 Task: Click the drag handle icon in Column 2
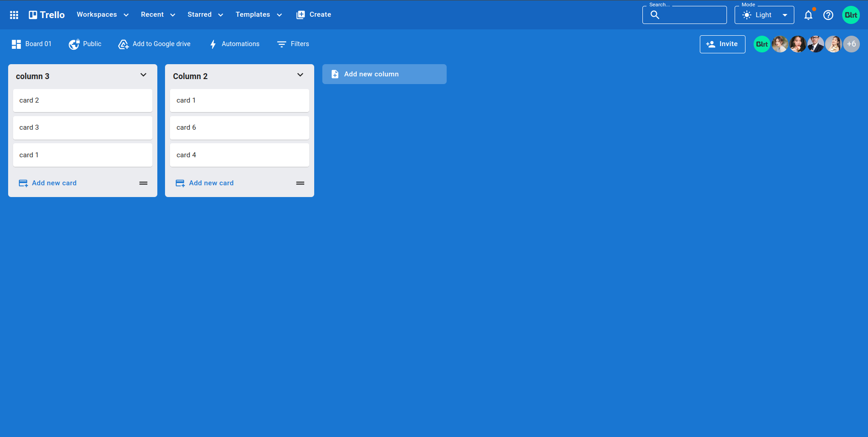[x=300, y=183]
